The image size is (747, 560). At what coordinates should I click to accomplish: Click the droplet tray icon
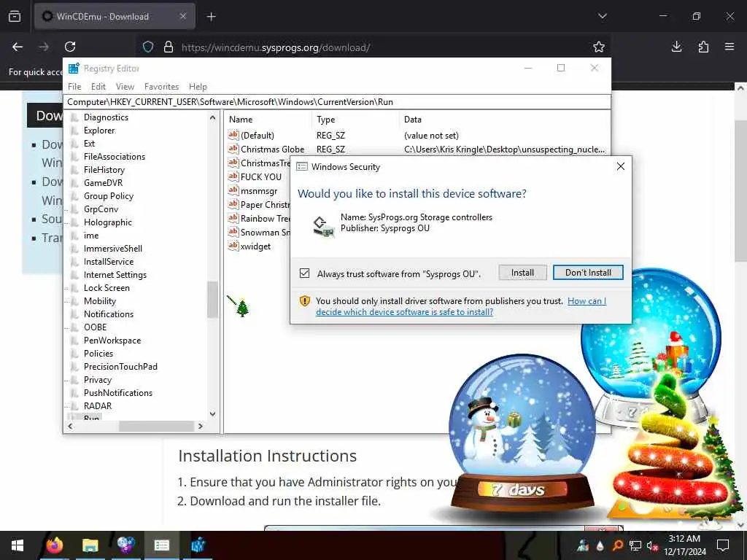[x=600, y=545]
